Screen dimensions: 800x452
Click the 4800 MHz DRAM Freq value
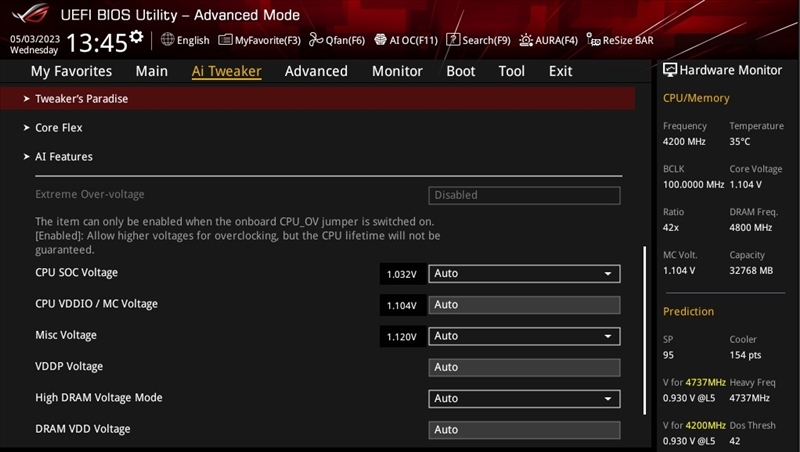[x=751, y=228]
